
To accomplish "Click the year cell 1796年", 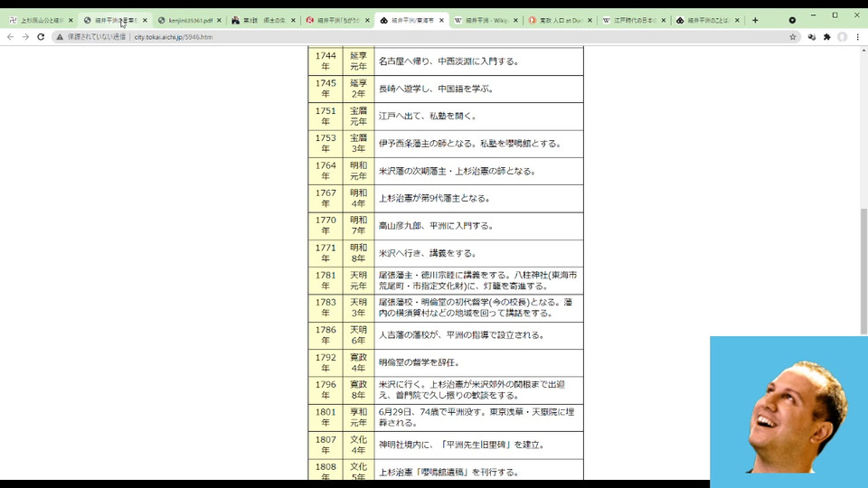I will [x=325, y=390].
